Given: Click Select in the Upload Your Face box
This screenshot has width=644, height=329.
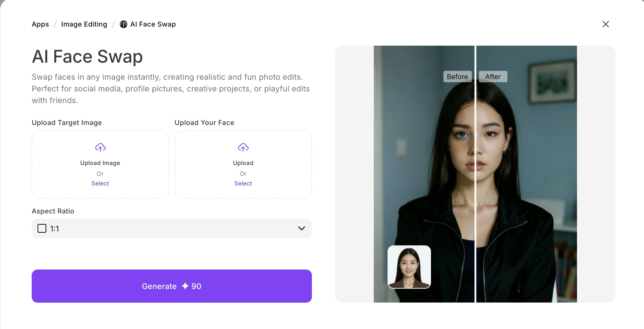Looking at the screenshot, I should pyautogui.click(x=243, y=183).
